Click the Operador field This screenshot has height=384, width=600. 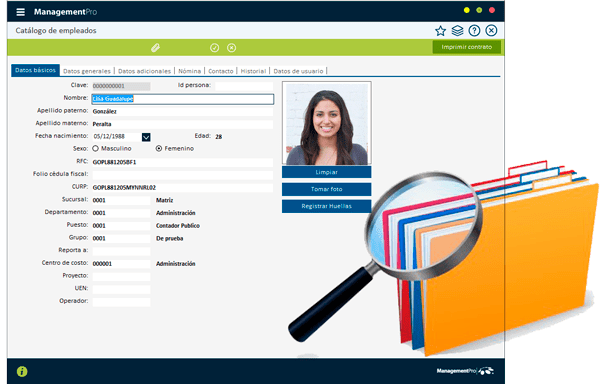click(x=121, y=302)
